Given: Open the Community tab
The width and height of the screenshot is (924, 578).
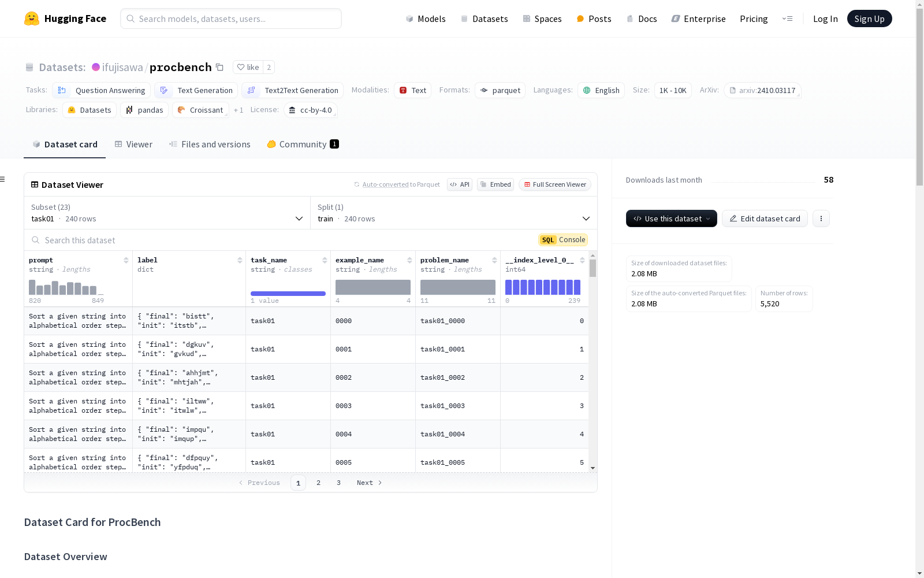Looking at the screenshot, I should pyautogui.click(x=303, y=144).
